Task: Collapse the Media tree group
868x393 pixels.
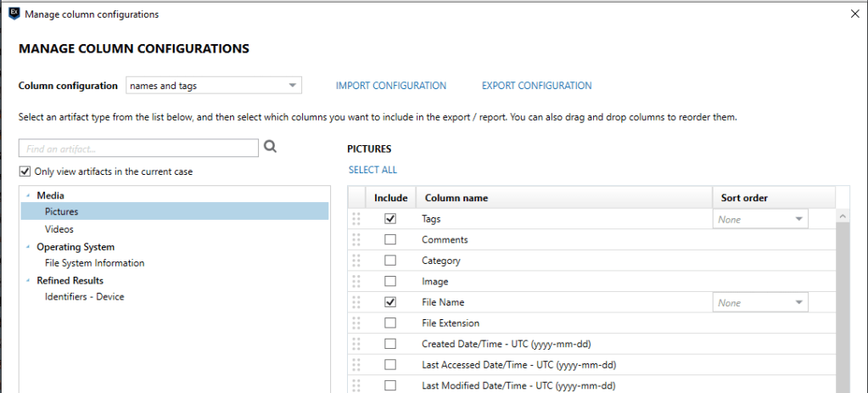Action: pyautogui.click(x=27, y=196)
